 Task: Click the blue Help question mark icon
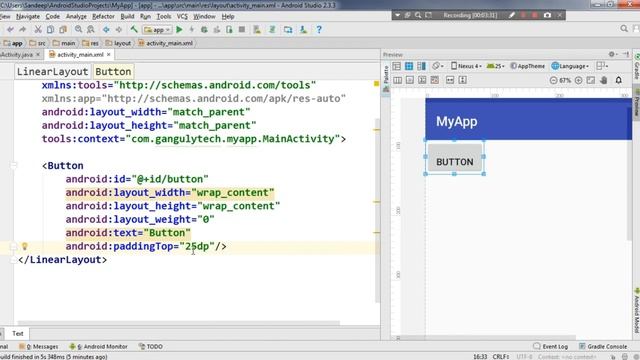point(319,29)
